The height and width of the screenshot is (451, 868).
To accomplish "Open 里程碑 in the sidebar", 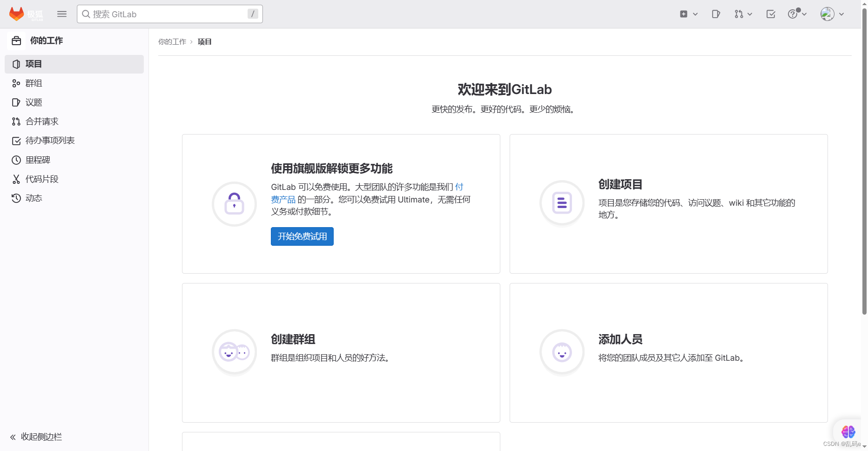I will (x=74, y=160).
